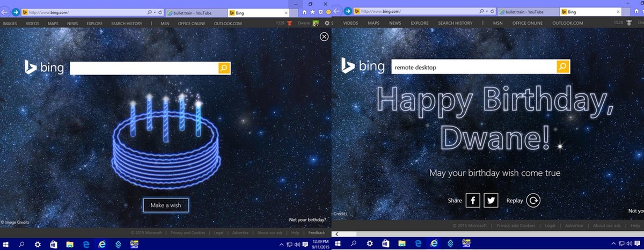Open taskbar search on the left taskbar
This screenshot has width=644, height=250.
(22, 244)
